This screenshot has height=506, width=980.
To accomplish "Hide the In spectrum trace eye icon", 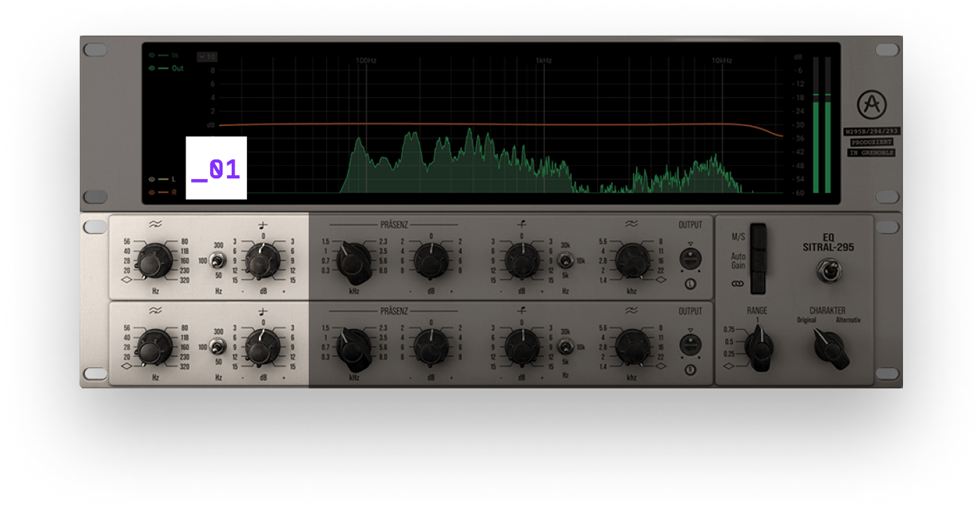I will coord(151,55).
